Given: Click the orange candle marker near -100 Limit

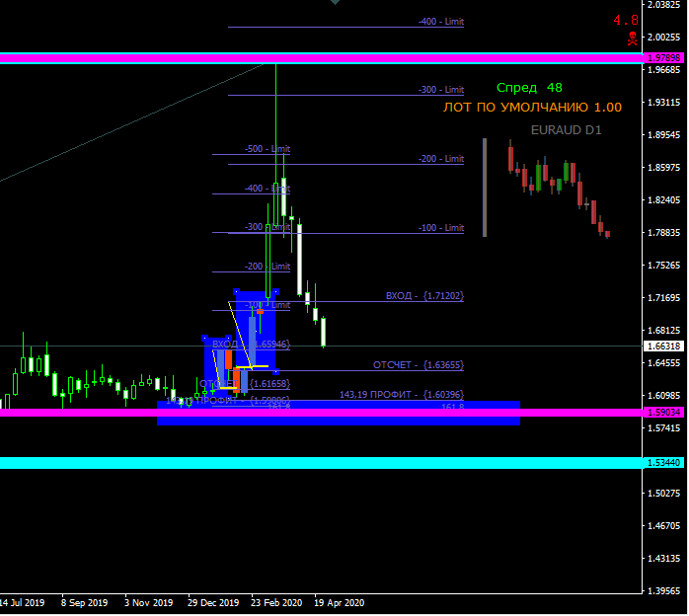Looking at the screenshot, I should click(261, 312).
